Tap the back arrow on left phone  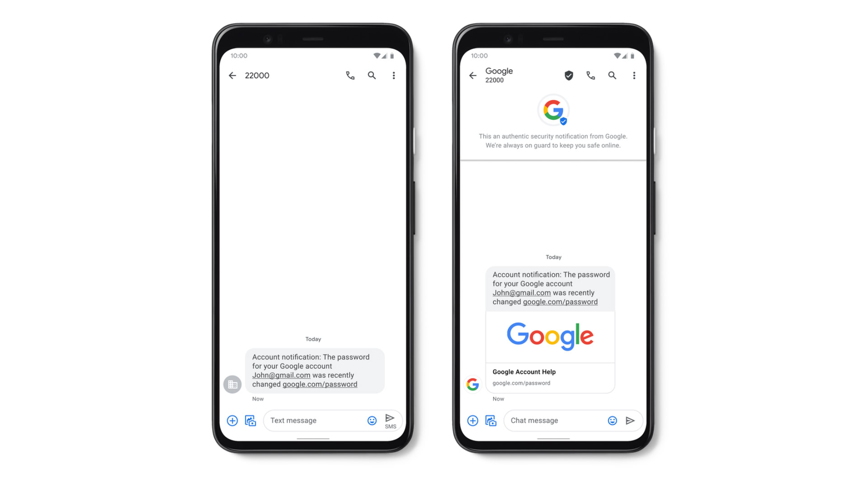pos(232,75)
